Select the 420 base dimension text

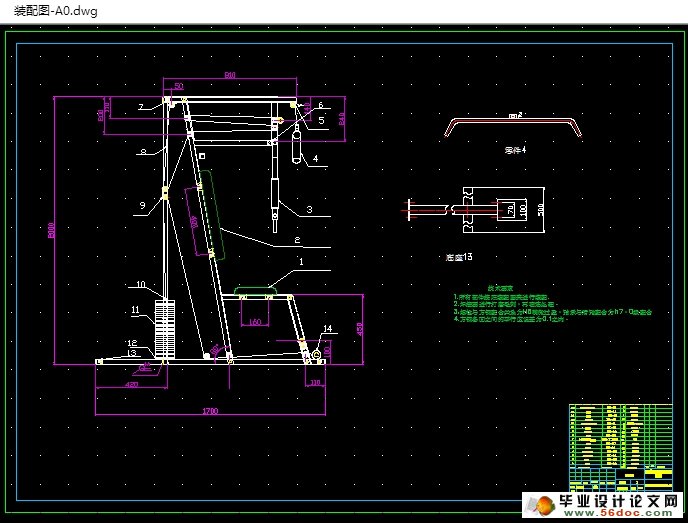point(131,383)
